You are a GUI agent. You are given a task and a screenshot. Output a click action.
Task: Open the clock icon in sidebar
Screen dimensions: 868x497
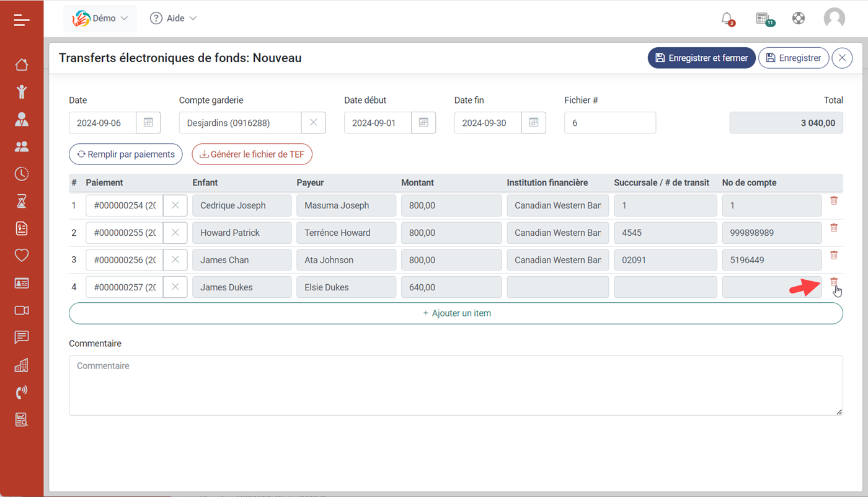click(x=22, y=174)
